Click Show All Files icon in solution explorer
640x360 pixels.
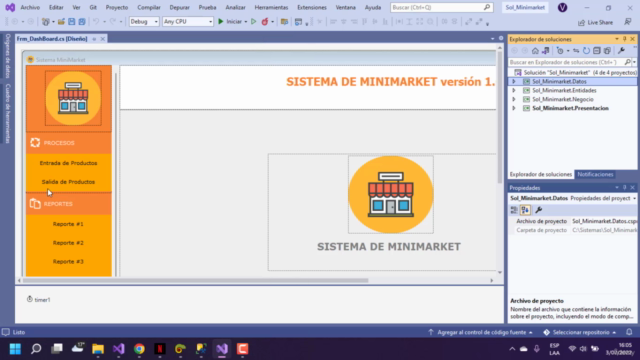coord(607,51)
